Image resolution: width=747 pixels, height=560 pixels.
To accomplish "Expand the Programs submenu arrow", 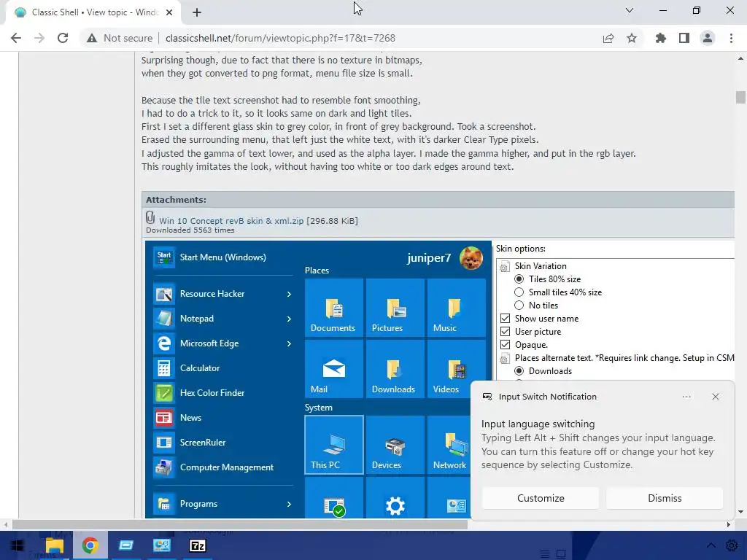I will coord(289,505).
